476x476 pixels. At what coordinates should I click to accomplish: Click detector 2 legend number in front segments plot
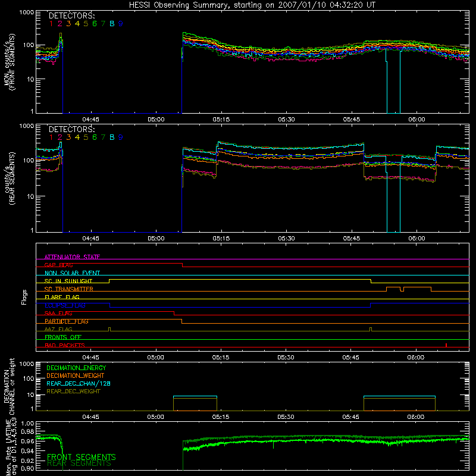pyautogui.click(x=60, y=23)
